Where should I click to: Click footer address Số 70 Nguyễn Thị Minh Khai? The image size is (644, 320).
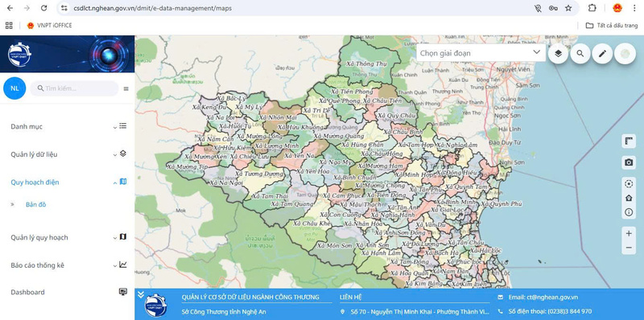click(419, 312)
